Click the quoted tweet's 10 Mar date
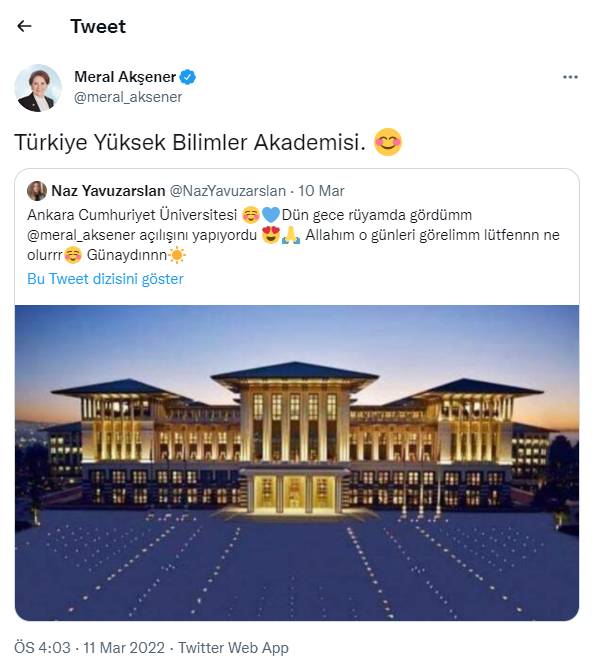Image resolution: width=592 pixels, height=669 pixels. click(x=321, y=191)
